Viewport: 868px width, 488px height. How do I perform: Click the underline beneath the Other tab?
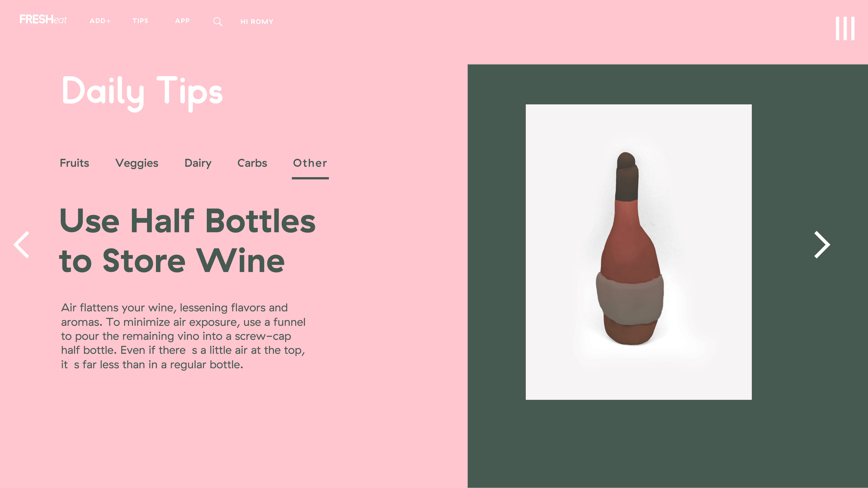tap(310, 178)
